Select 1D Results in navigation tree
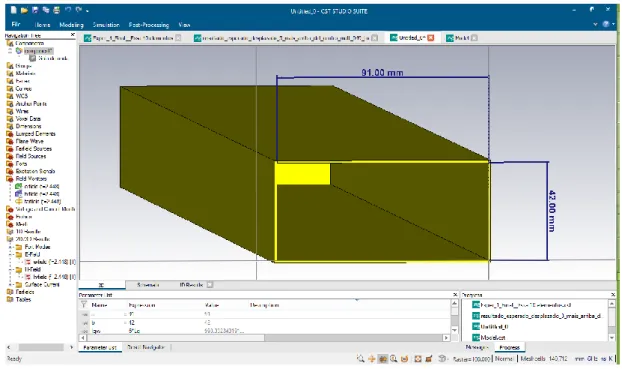 [x=28, y=231]
